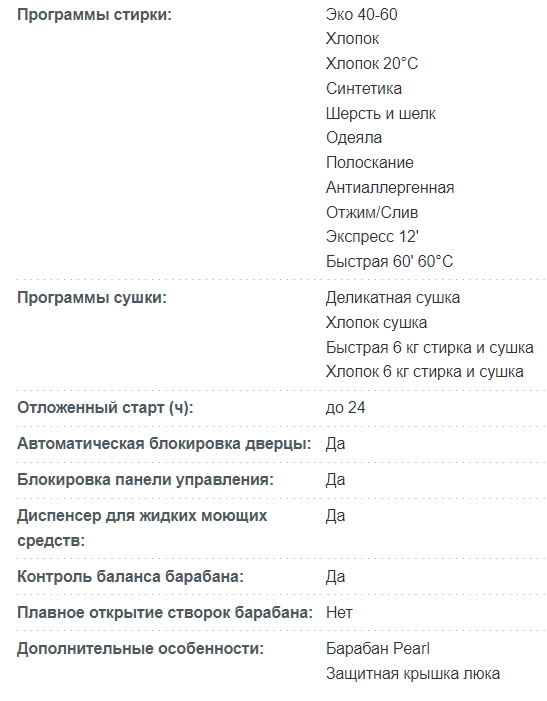
Task: Click the "Хлопок 20°C" program entry
Action: (372, 63)
